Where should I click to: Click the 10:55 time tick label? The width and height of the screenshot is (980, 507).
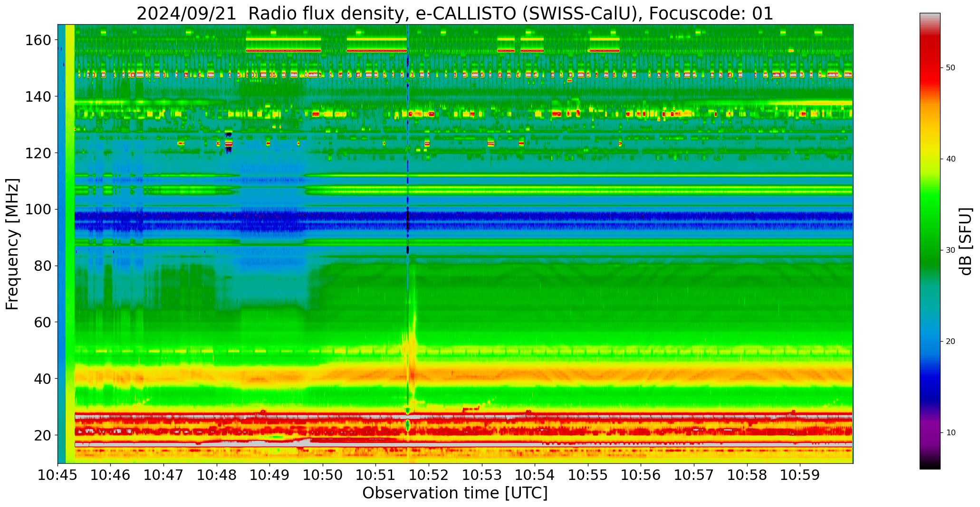point(588,475)
